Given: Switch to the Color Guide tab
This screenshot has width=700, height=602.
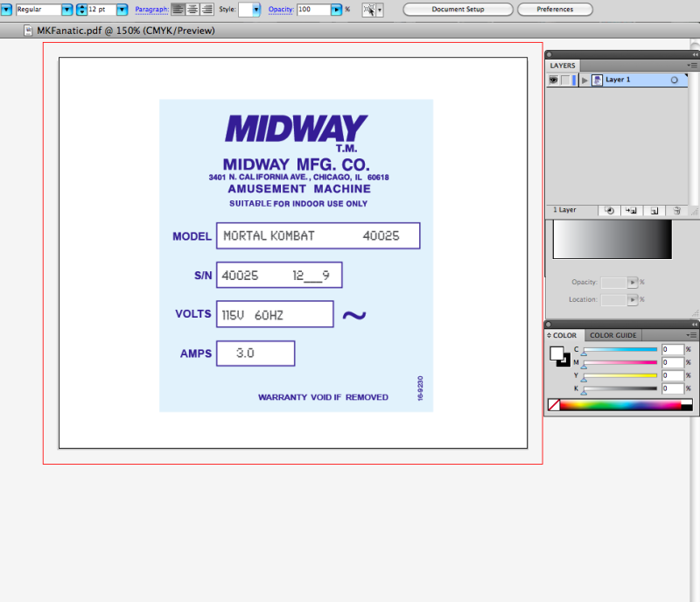Looking at the screenshot, I should pos(613,335).
